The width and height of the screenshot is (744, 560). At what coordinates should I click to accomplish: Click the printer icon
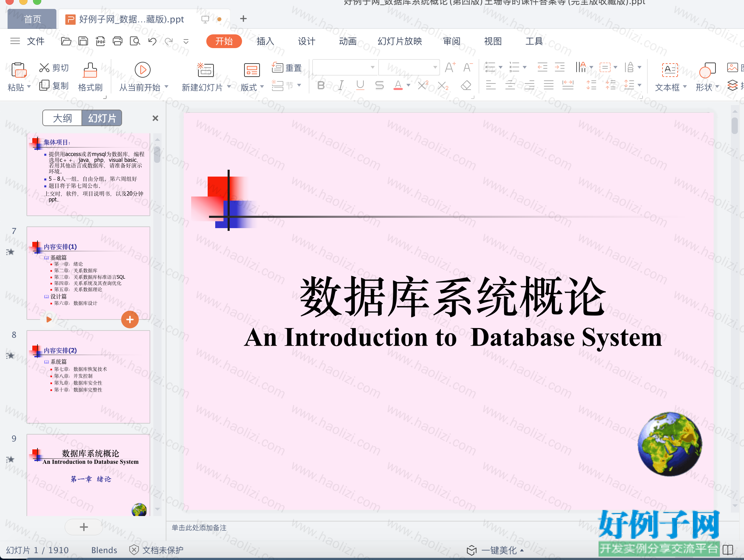coord(118,42)
